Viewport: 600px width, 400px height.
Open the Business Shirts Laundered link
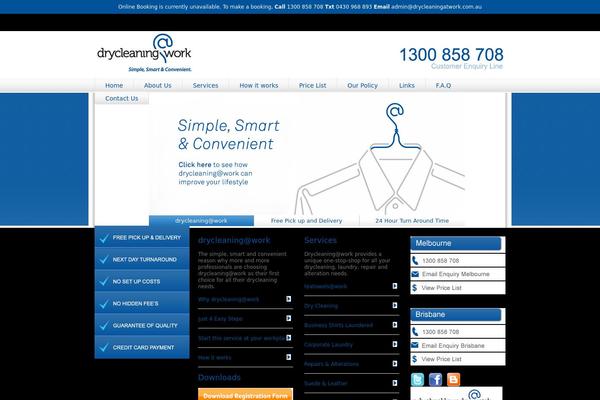click(338, 325)
